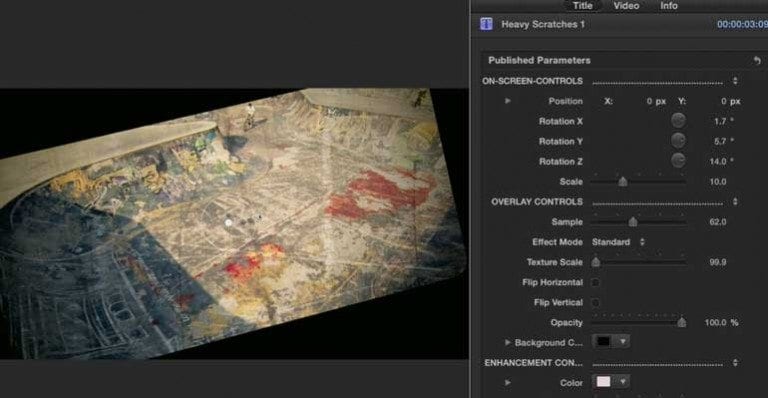Switch to the Video tab
This screenshot has width=768, height=398.
[x=626, y=6]
